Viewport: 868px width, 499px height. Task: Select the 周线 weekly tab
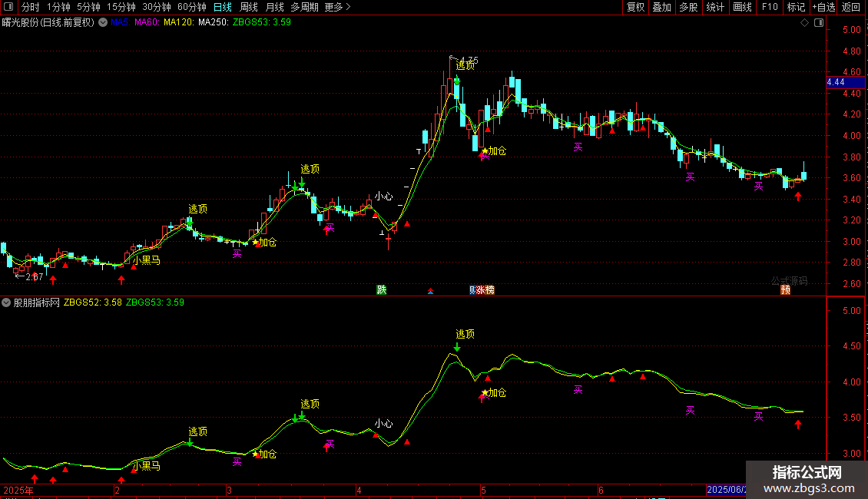click(x=249, y=7)
